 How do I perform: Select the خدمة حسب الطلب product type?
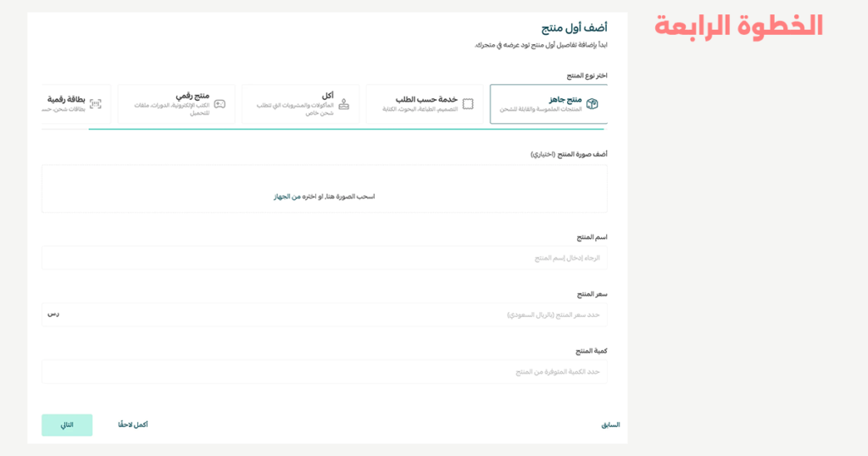tap(425, 104)
